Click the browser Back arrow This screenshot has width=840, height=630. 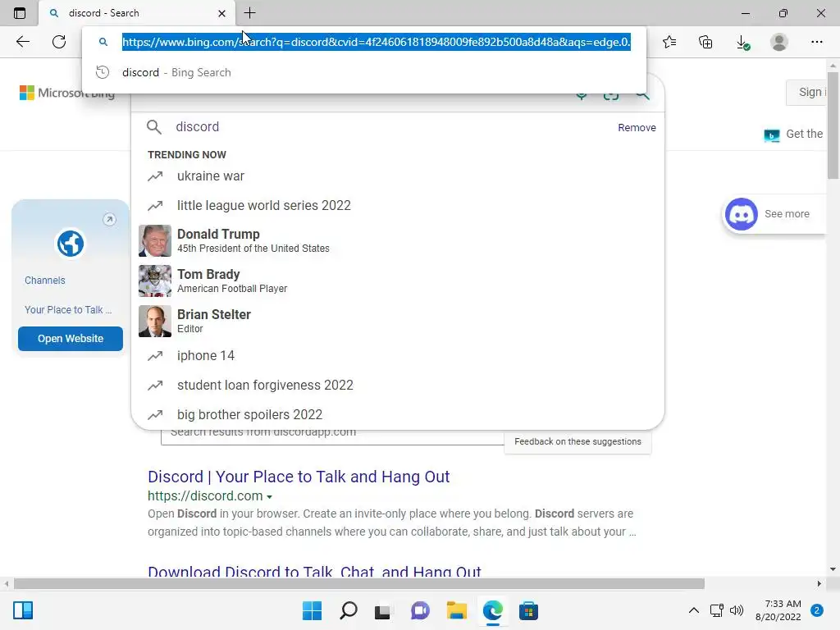(22, 42)
